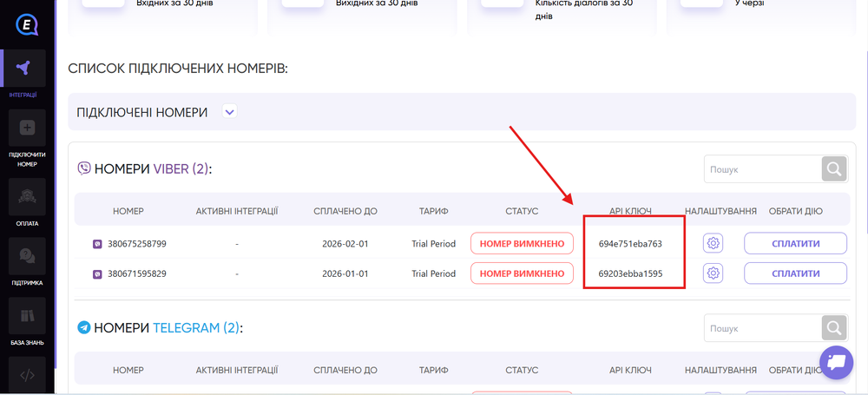The width and height of the screenshot is (868, 395).
Task: Open settings gear for number 380671595829
Action: click(713, 273)
